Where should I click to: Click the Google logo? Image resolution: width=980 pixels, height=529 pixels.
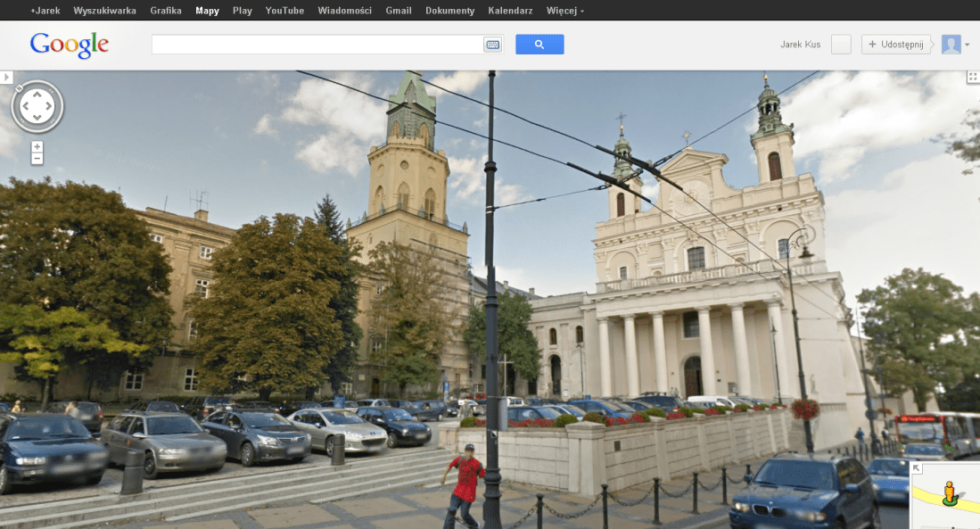point(69,45)
